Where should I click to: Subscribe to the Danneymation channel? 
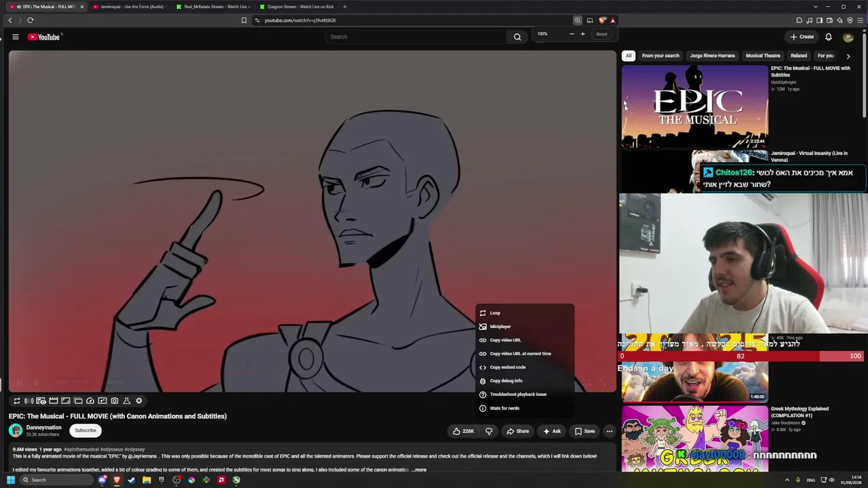coord(85,430)
